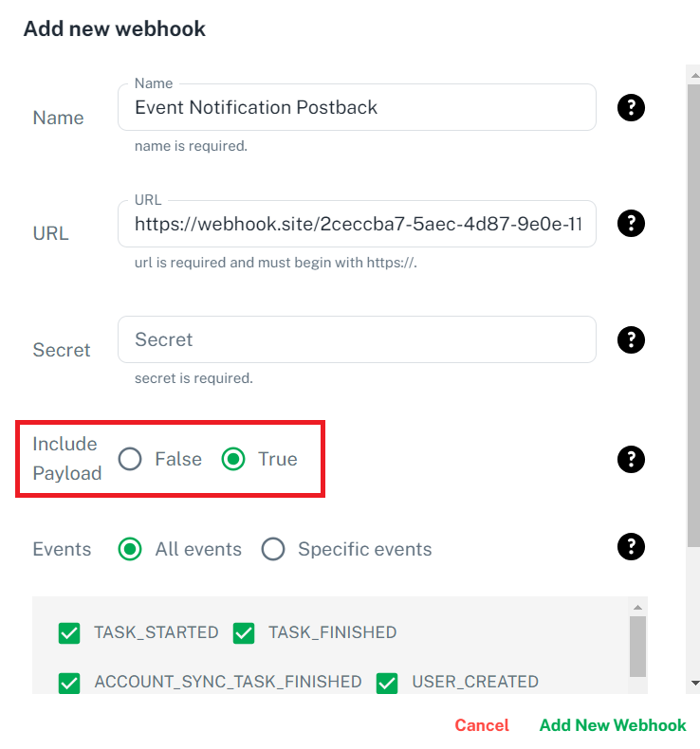The width and height of the screenshot is (700, 749).
Task: Click dialog scrollbar down arrow
Action: coord(694,683)
